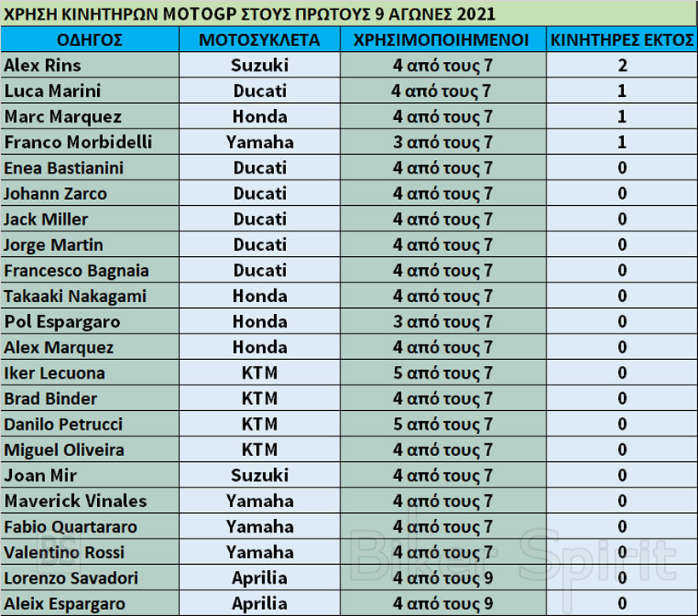Click the Marc Marquez row name
This screenshot has height=616, width=698.
click(x=89, y=117)
